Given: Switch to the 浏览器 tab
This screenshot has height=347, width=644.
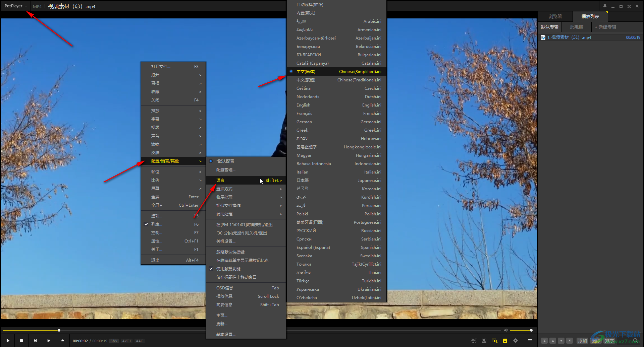Looking at the screenshot, I should click(x=555, y=16).
